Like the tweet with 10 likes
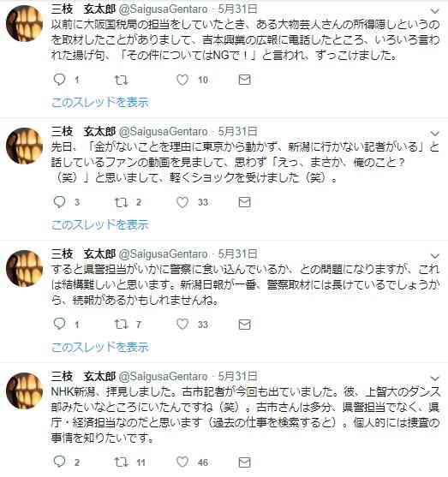The width and height of the screenshot is (448, 477). point(182,80)
